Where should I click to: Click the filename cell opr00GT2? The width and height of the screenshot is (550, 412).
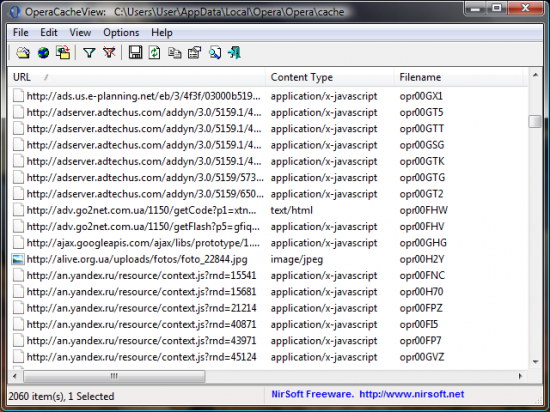point(421,194)
